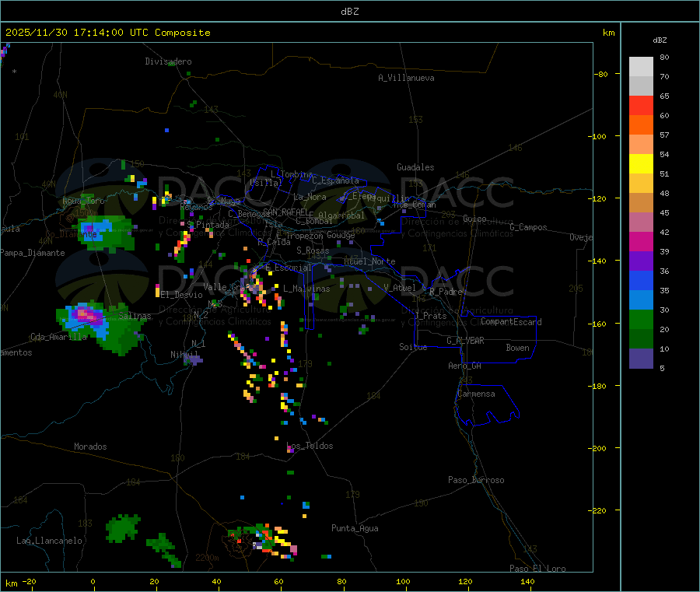Viewport: 700px width, 592px height.
Task: Click the 0 km horizontal axis tick label
Action: click(x=93, y=581)
